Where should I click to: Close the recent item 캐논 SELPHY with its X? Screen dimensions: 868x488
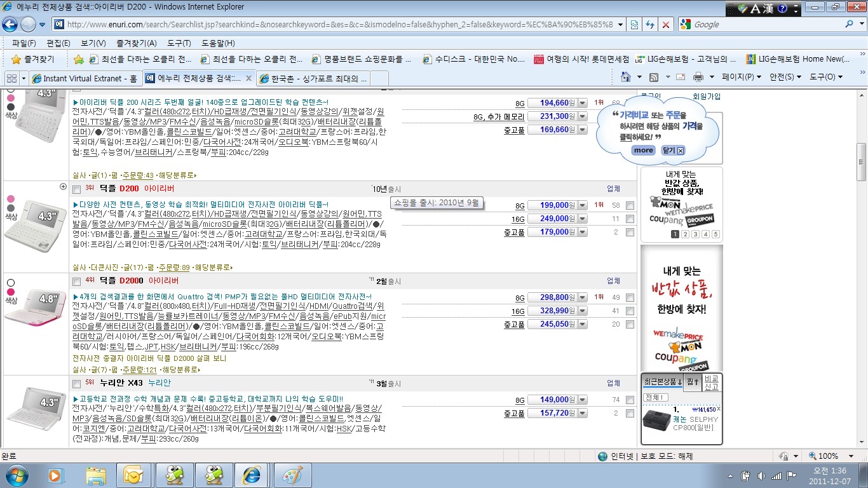[x=718, y=408]
